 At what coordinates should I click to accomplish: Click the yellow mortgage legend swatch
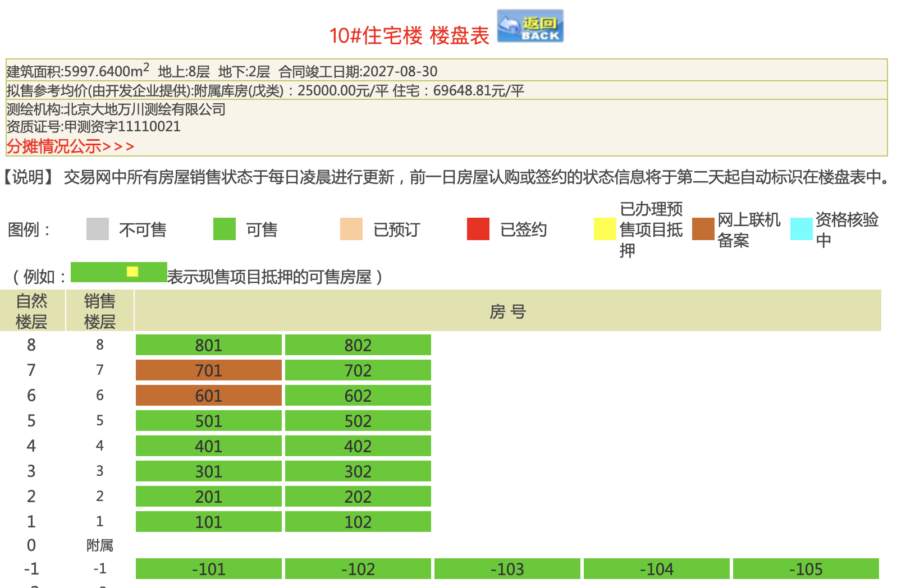pos(605,229)
